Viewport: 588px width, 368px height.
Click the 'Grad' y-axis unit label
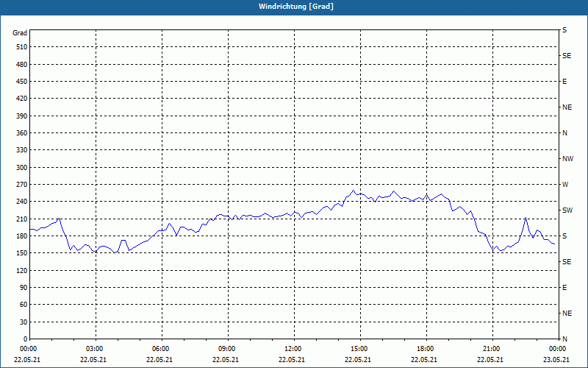[20, 33]
